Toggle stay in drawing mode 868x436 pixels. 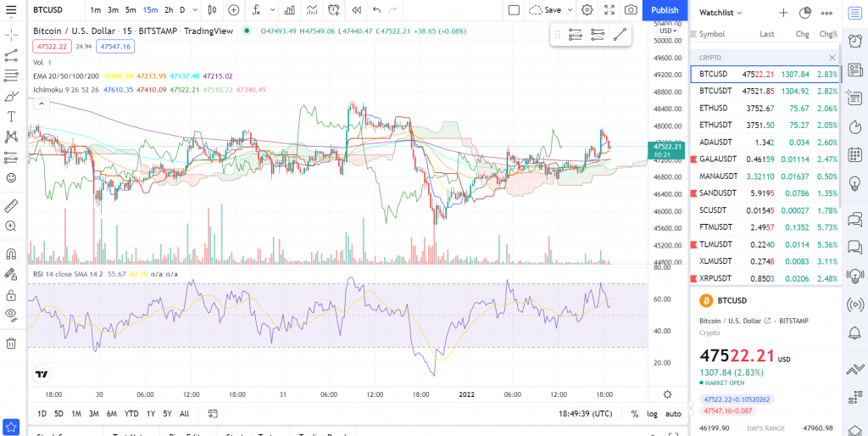(x=11, y=274)
